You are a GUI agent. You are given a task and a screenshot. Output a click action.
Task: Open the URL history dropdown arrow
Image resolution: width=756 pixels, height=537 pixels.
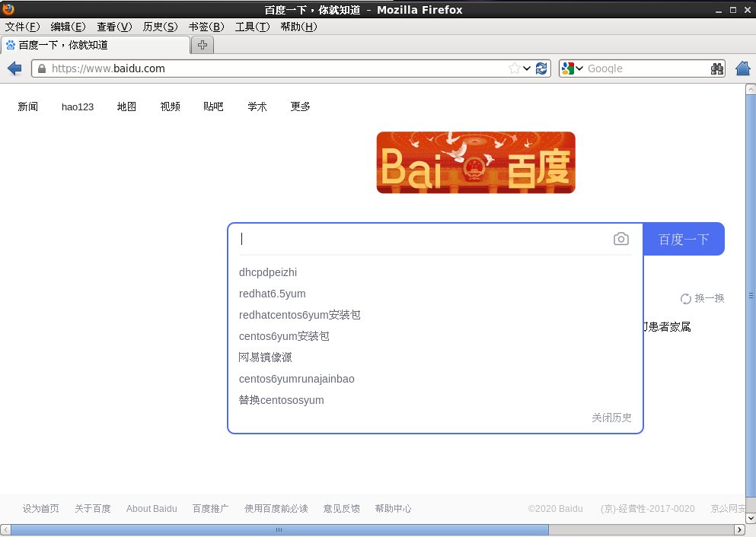[527, 68]
